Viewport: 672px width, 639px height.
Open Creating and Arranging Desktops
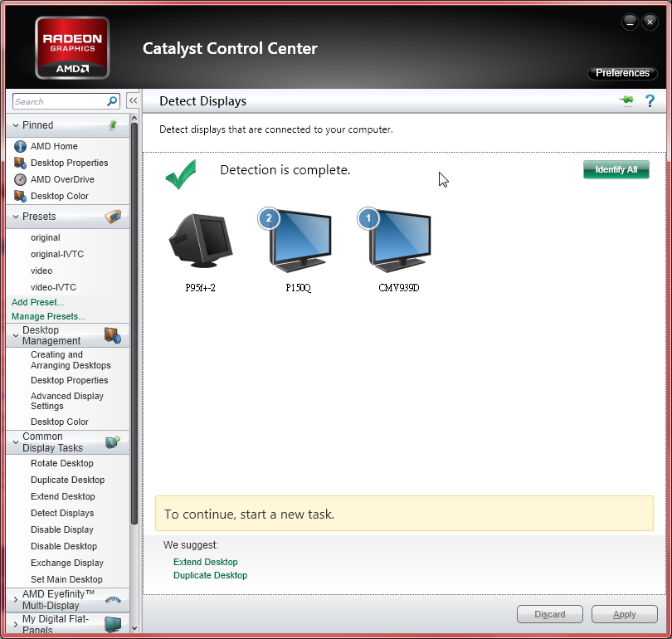click(71, 360)
